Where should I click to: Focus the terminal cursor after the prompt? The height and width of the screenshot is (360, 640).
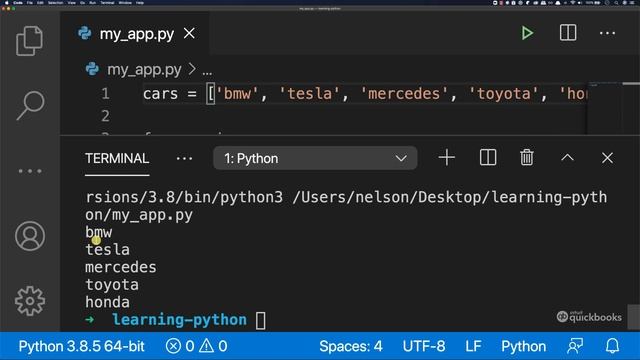pyautogui.click(x=260, y=320)
